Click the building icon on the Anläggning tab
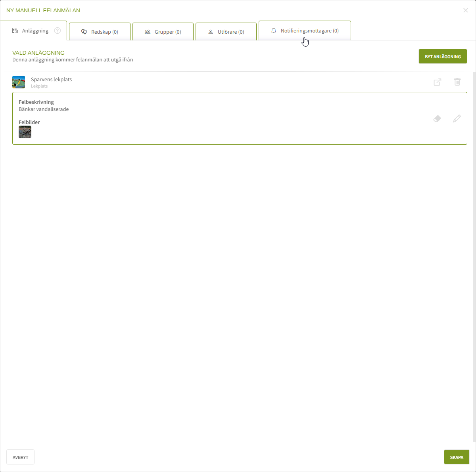The width and height of the screenshot is (476, 472). point(15,31)
